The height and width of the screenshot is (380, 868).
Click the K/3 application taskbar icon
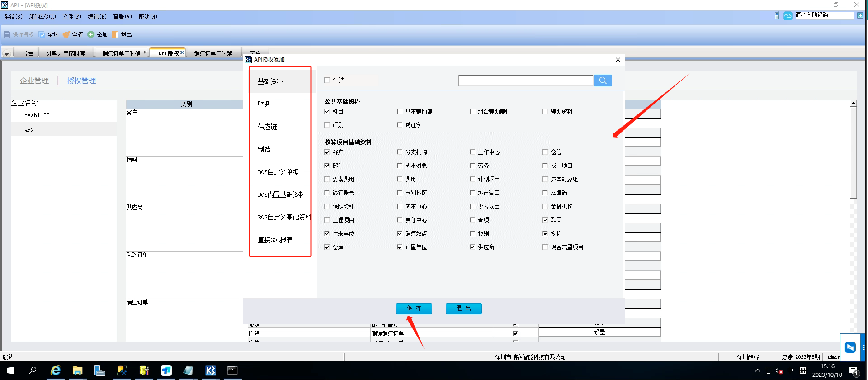[211, 370]
